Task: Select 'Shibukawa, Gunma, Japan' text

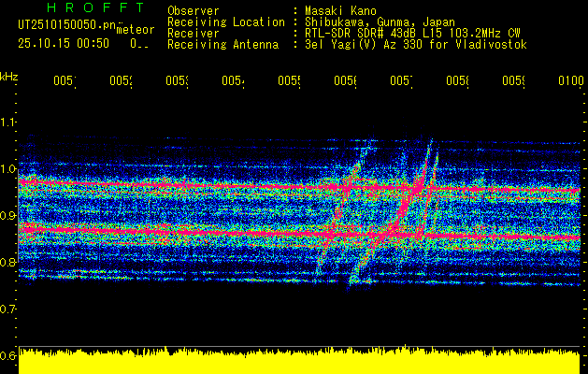Action: tap(380, 22)
